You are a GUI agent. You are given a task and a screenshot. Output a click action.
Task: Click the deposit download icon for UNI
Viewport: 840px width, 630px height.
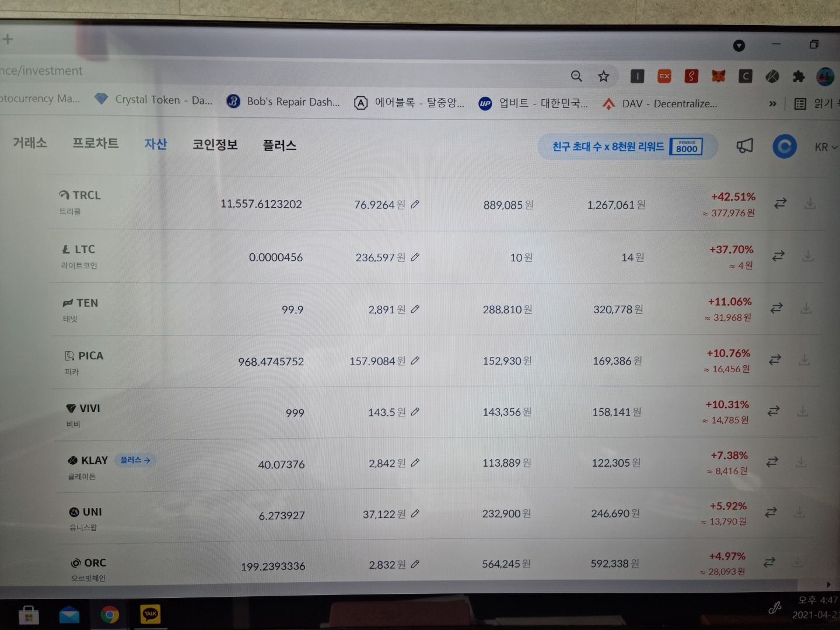(800, 512)
